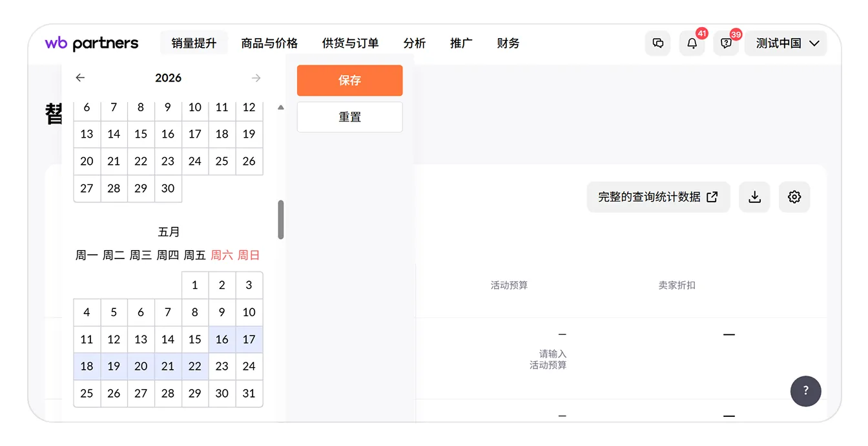Open 完整的查询统计数据 link button
Image resolution: width=868 pixels, height=446 pixels.
658,197
